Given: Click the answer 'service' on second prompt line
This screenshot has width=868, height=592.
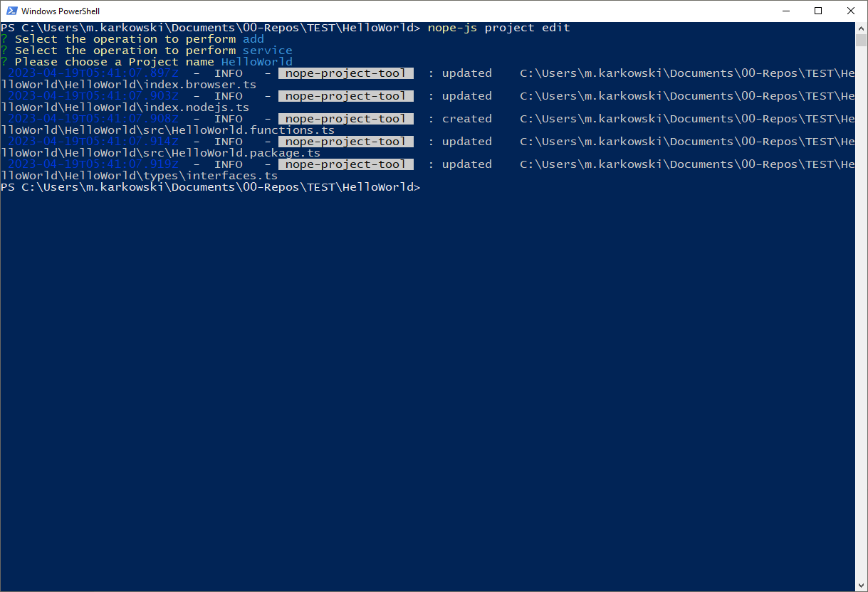Looking at the screenshot, I should click(x=268, y=51).
